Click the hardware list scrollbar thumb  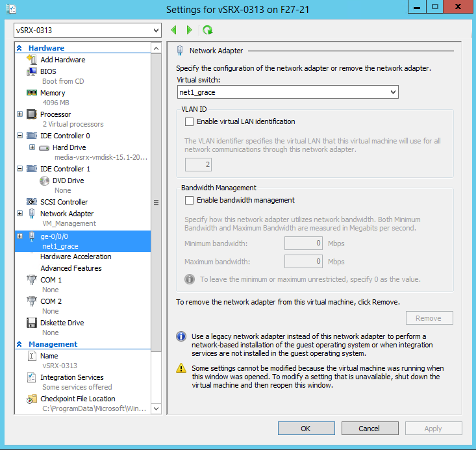coord(156,203)
